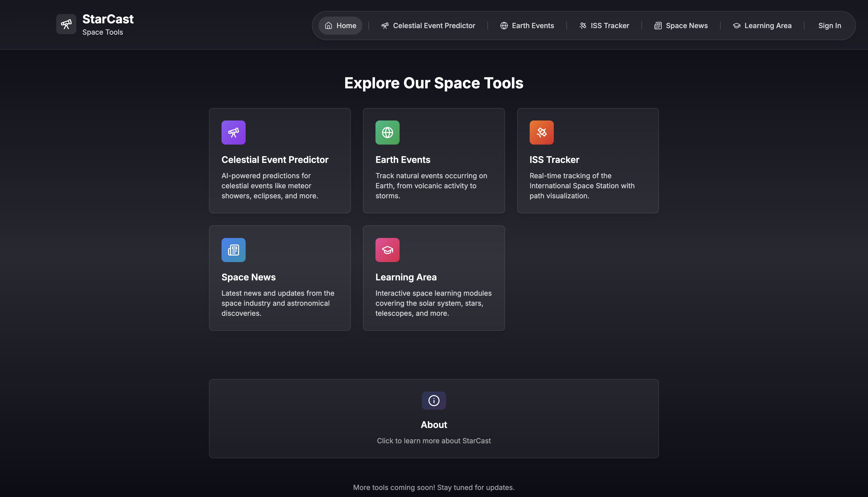Open the ISS Tracker card title
Viewport: 868px width, 497px height.
(554, 160)
